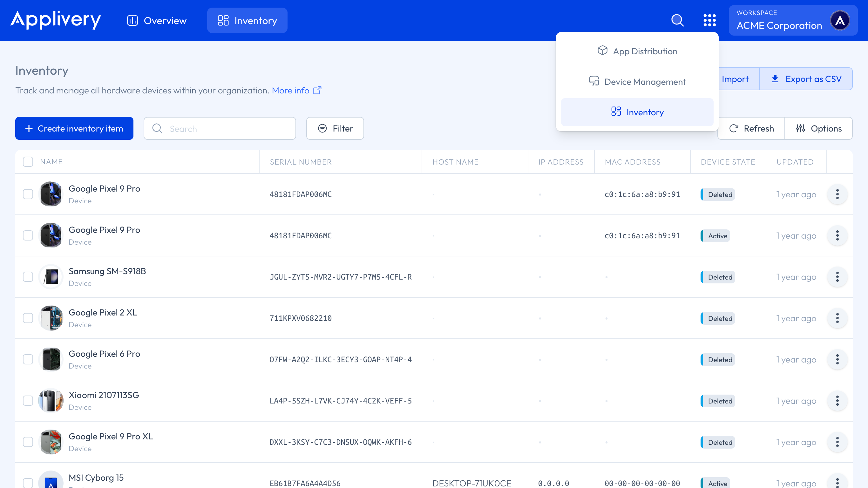
Task: Open the Filter dropdown
Action: click(x=335, y=128)
